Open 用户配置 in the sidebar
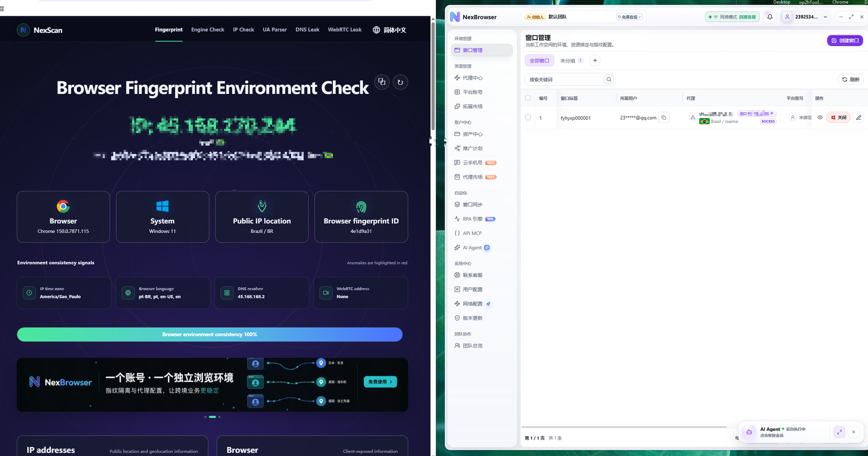Viewport: 868px width, 456px height. pos(482,290)
